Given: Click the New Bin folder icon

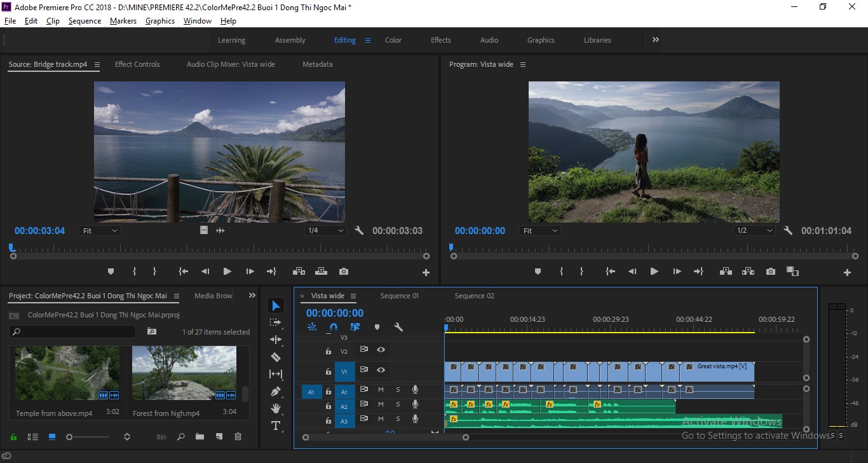Looking at the screenshot, I should pyautogui.click(x=200, y=436).
